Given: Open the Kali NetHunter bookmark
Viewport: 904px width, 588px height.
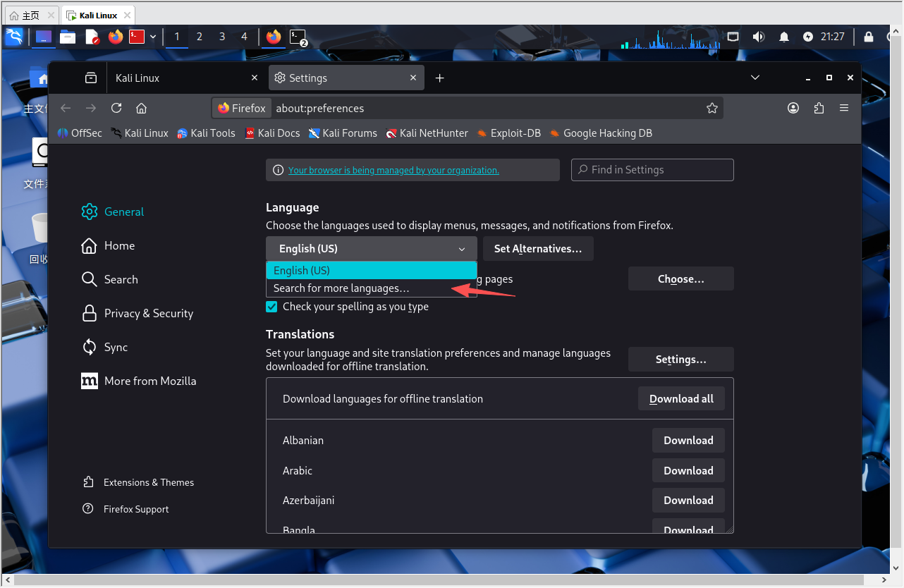Looking at the screenshot, I should [427, 133].
